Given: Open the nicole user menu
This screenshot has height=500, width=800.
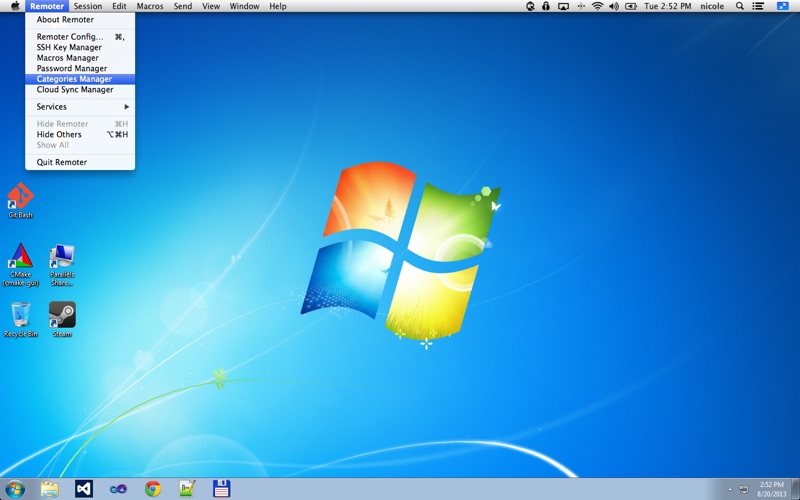Looking at the screenshot, I should [712, 6].
